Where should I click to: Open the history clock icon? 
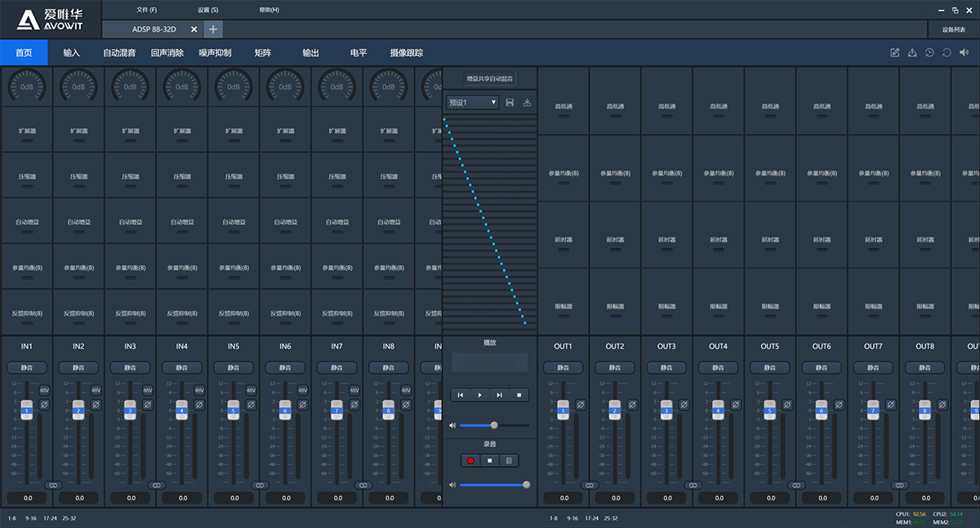[x=929, y=53]
